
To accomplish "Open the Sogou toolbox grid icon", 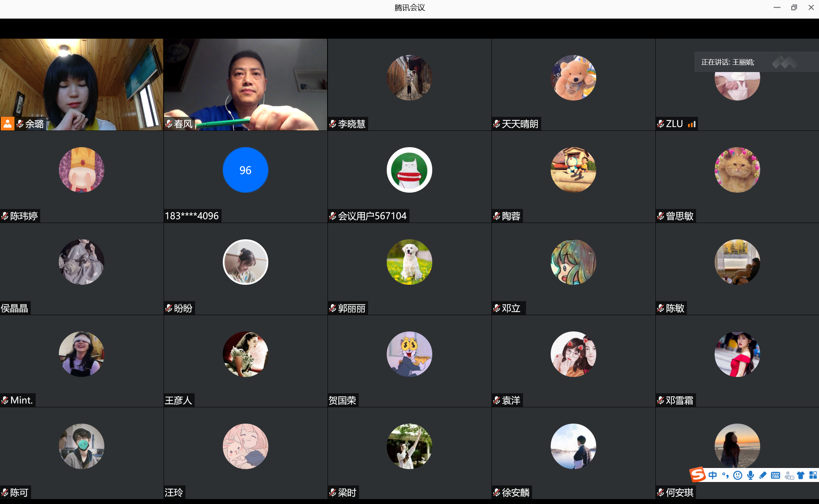I will [x=813, y=475].
